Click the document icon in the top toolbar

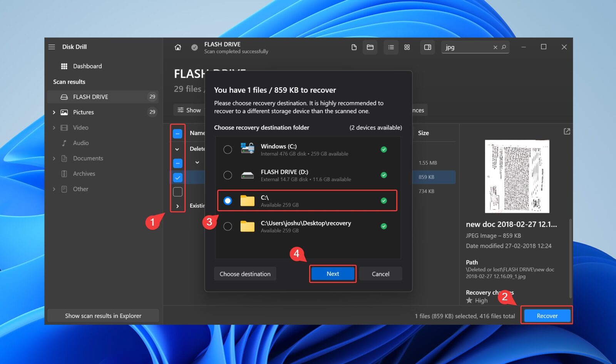pos(354,47)
